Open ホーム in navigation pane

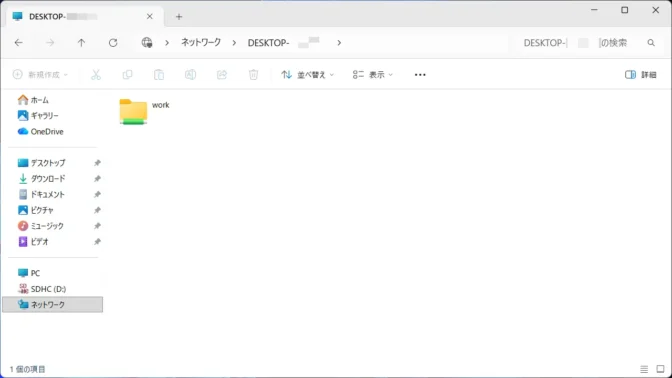pos(33,100)
